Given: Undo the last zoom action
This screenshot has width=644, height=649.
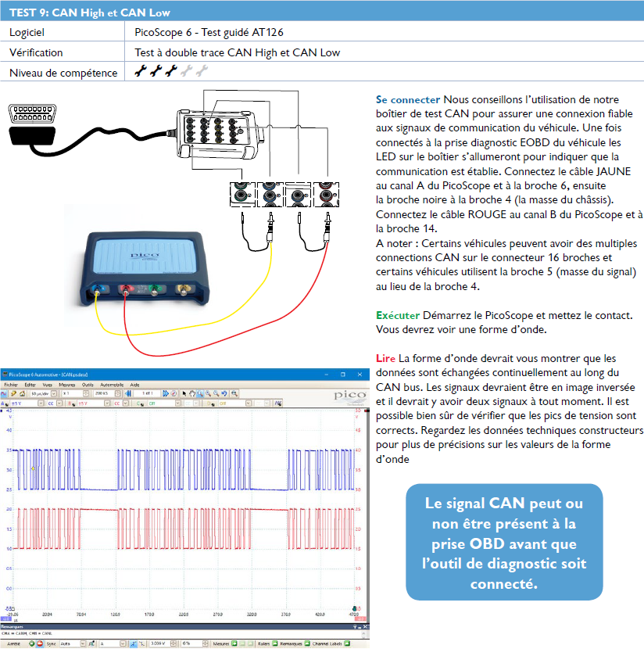Looking at the screenshot, I should (x=224, y=393).
